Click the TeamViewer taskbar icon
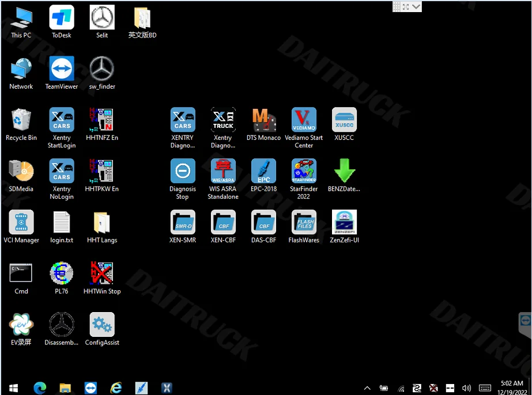The image size is (532, 395). pos(90,388)
